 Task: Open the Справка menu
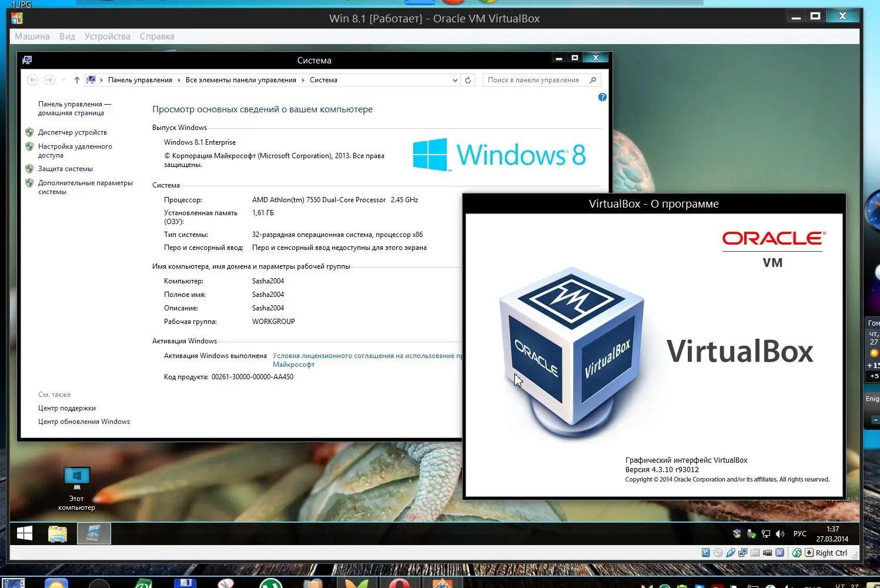(157, 36)
